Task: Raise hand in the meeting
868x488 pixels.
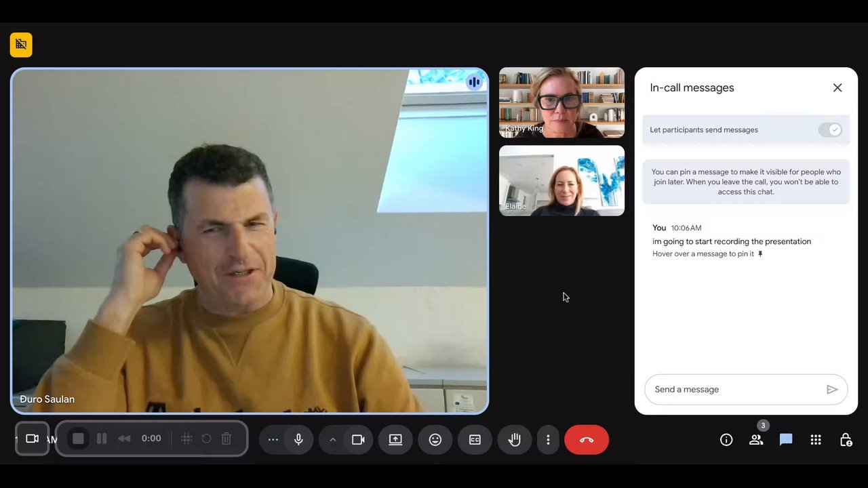Action: point(515,439)
